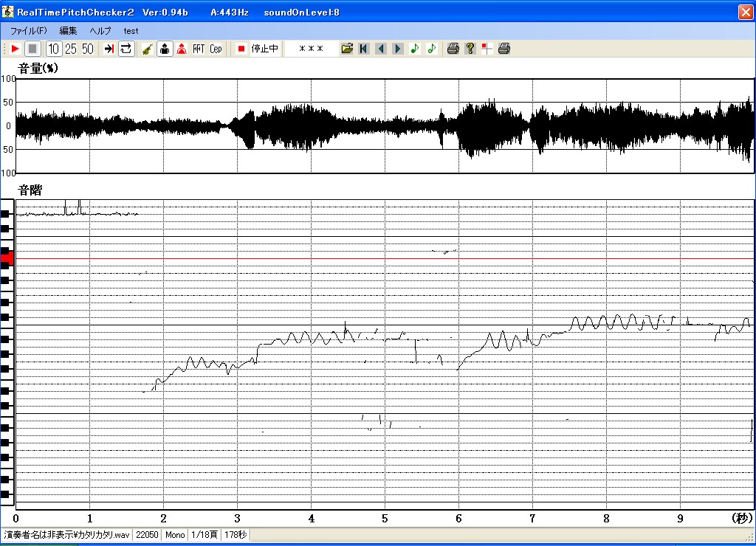Screen dimensions: 756x546
Task: Click the first printer icon
Action: coord(453,49)
